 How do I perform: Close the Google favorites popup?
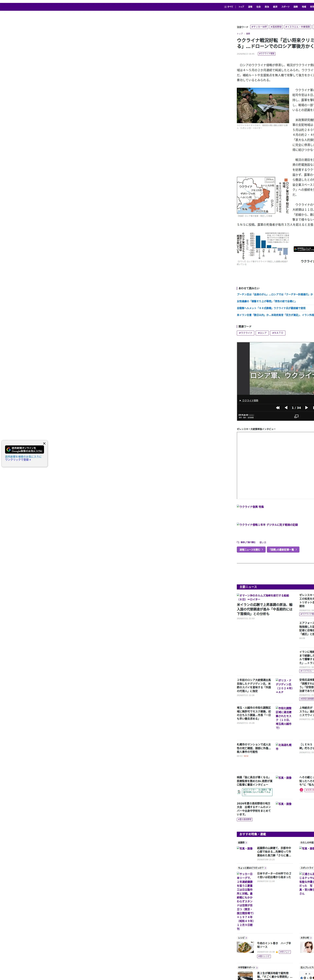pos(44,444)
